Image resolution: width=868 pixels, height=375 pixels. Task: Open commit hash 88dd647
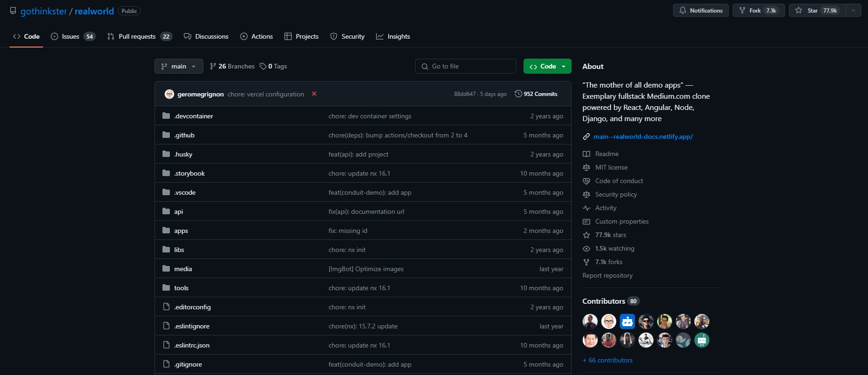coord(465,94)
